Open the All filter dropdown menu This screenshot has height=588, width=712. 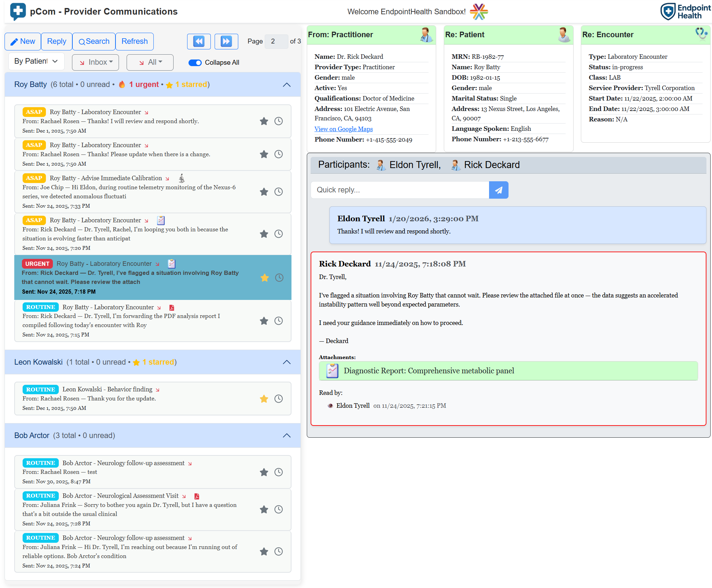(x=150, y=62)
